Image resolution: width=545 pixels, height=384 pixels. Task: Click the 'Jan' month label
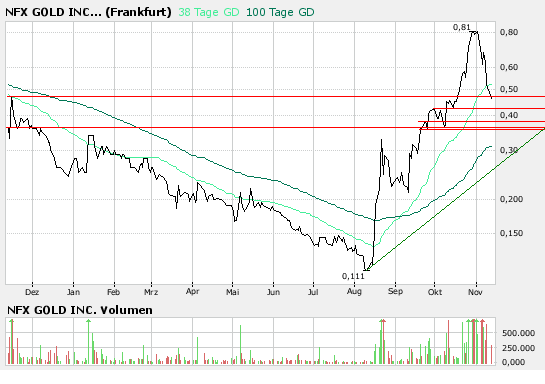[73, 292]
